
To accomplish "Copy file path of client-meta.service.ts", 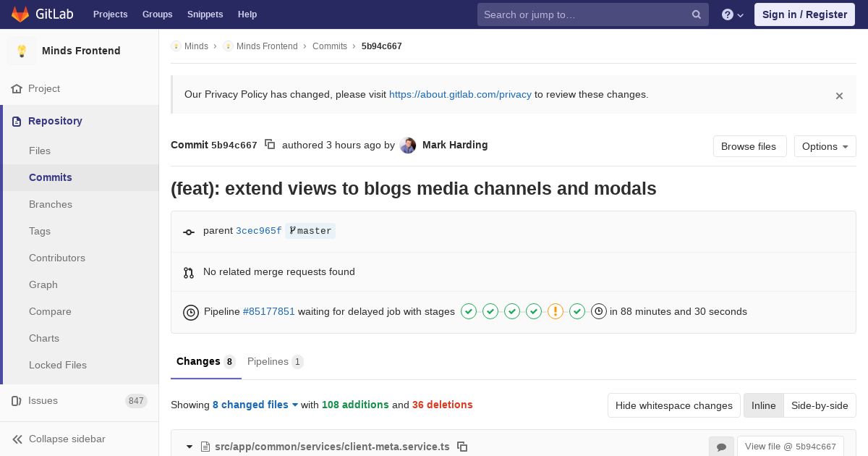I will pyautogui.click(x=462, y=447).
